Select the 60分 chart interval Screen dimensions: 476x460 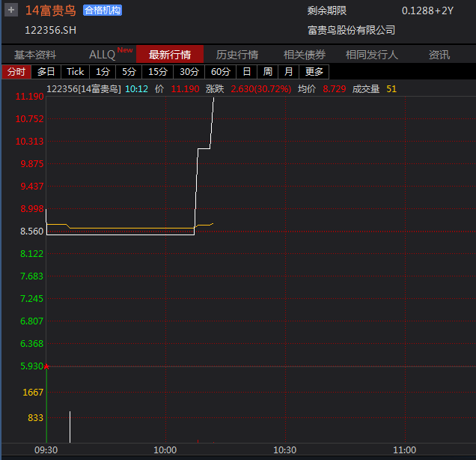click(221, 72)
